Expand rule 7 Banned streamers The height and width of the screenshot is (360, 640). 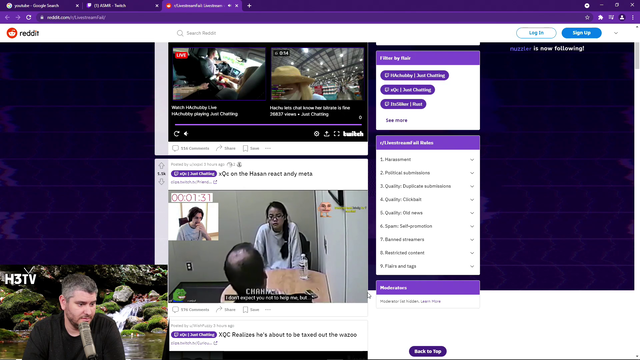tap(427, 240)
